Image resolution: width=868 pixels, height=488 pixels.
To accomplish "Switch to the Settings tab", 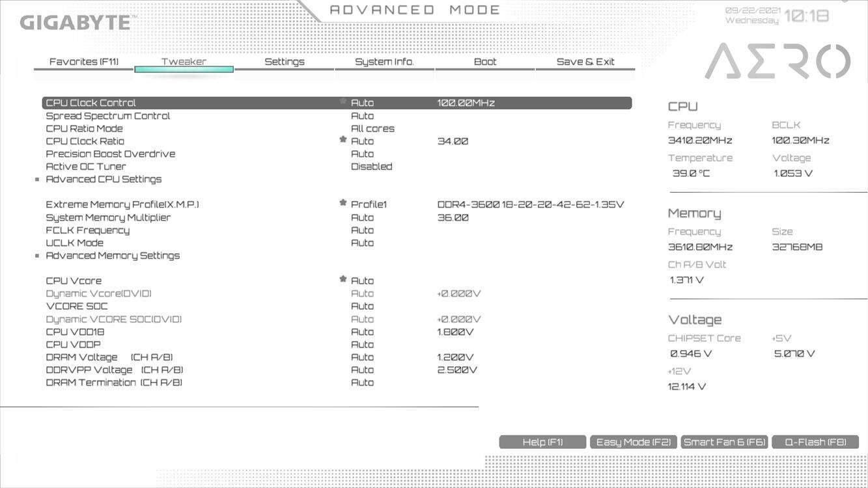I will pyautogui.click(x=284, y=62).
